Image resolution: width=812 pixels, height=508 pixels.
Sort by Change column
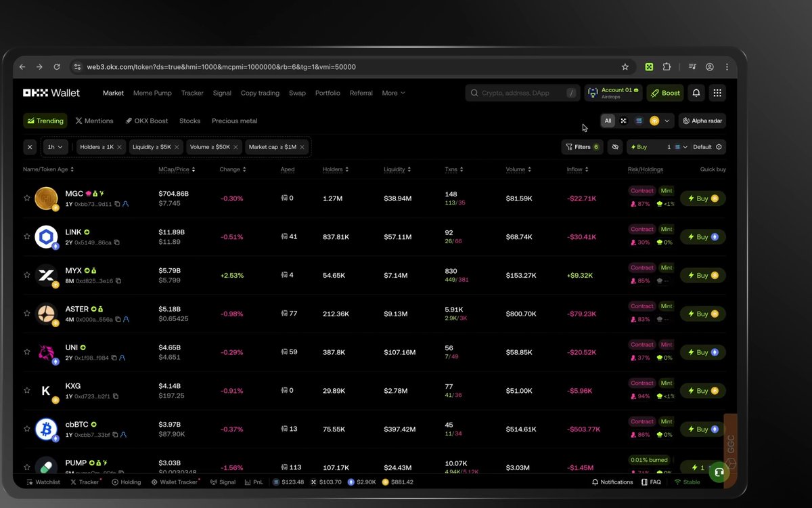click(233, 169)
